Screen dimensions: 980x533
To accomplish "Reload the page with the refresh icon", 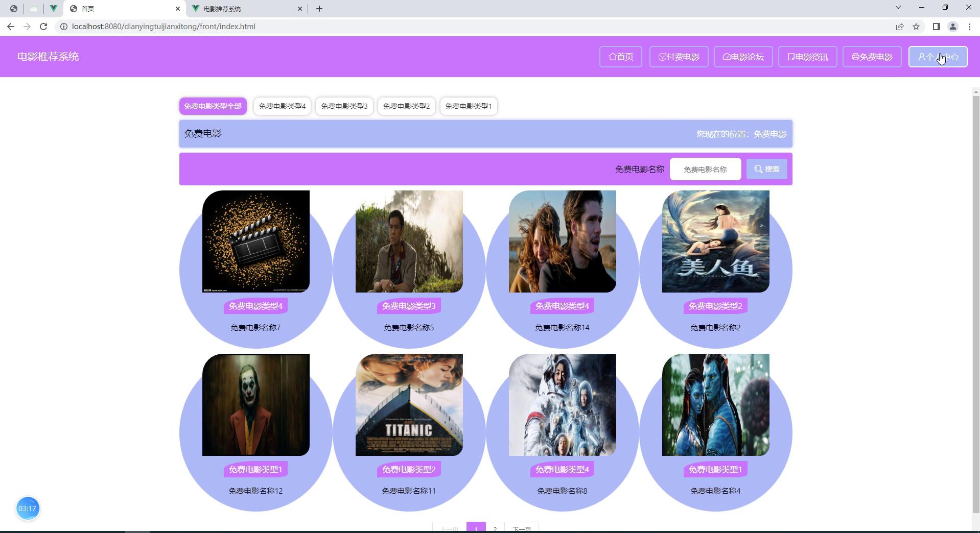I will point(43,27).
